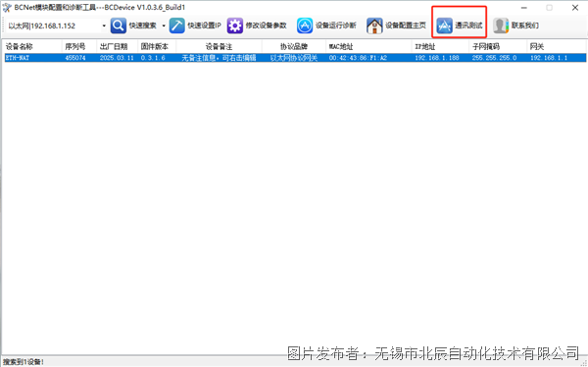This screenshot has height=367, width=588.
Task: Open the arrow menu beside 快速搜索
Action: 164,26
